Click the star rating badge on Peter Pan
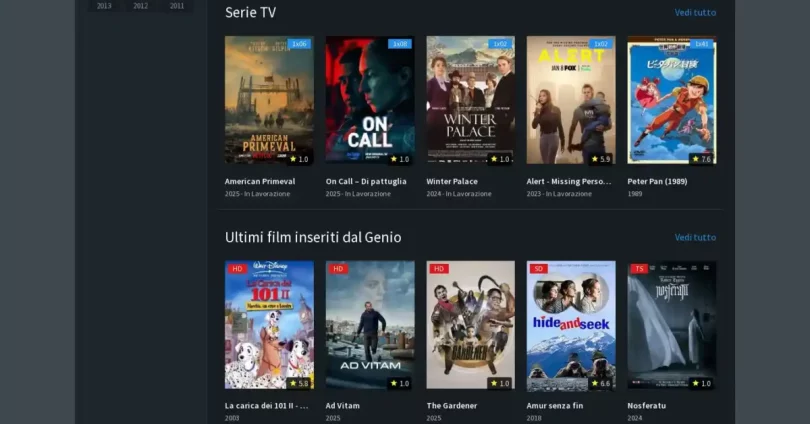Image resolution: width=810 pixels, height=424 pixels. pyautogui.click(x=702, y=159)
